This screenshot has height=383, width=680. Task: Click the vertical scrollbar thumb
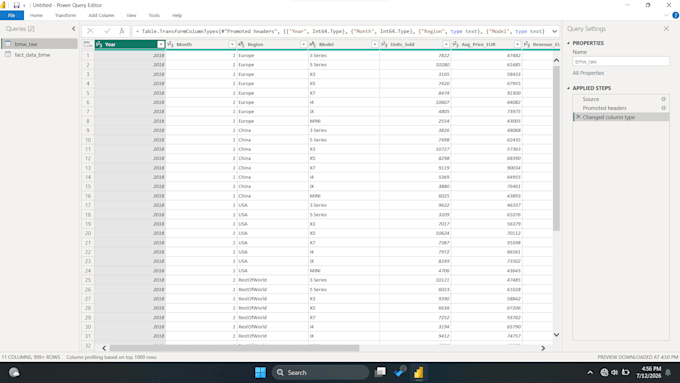556,148
